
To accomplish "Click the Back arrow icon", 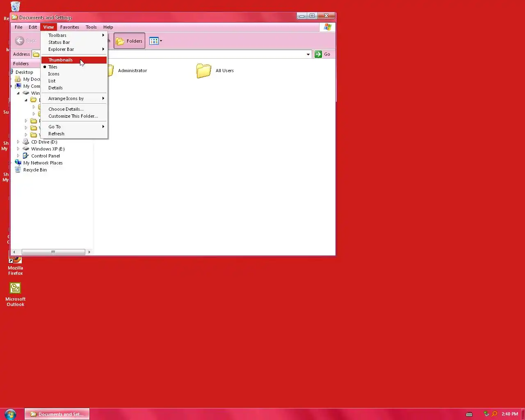I will click(x=19, y=41).
